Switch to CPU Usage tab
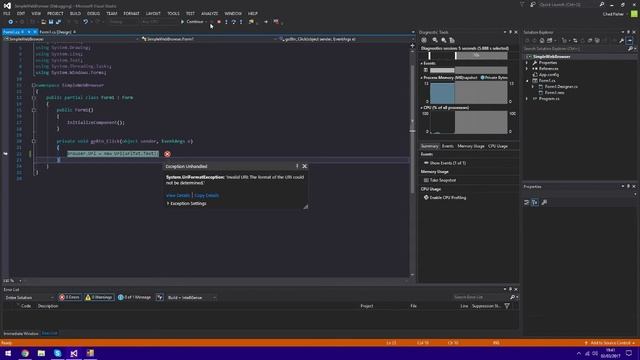Screen dimensions: 640x360 tap(498, 146)
